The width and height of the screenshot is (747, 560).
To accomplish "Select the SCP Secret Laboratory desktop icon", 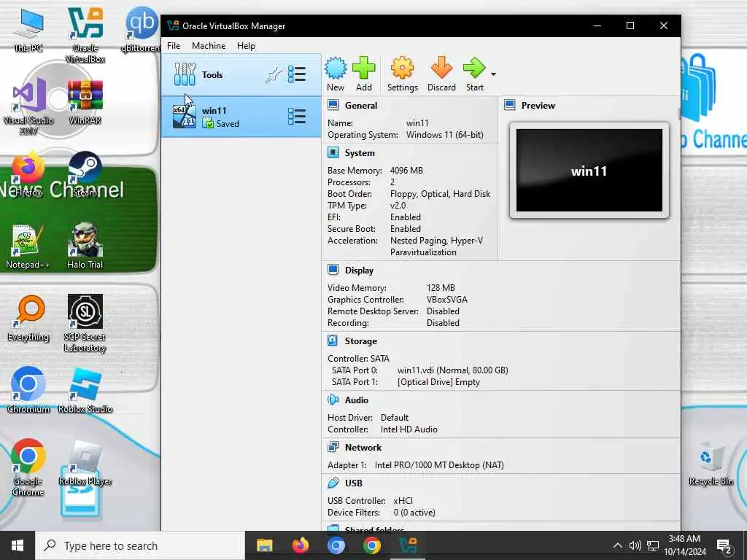I will (x=85, y=324).
